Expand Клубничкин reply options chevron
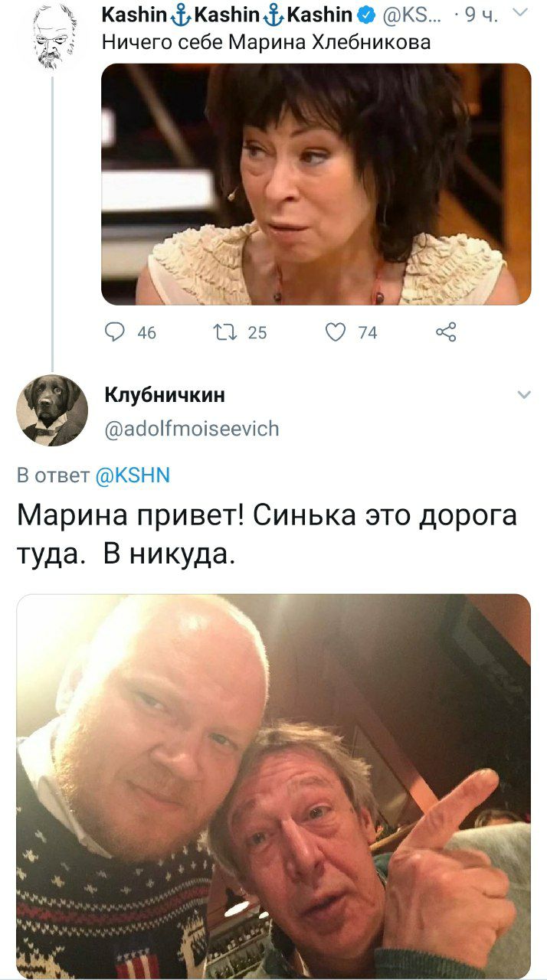This screenshot has width=547, height=980. coord(524,395)
